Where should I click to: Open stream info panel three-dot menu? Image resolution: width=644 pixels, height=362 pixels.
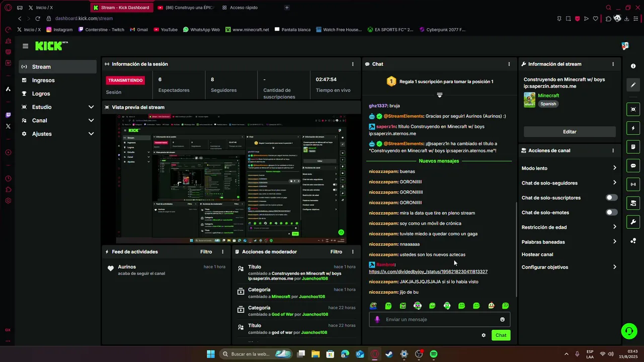613,64
